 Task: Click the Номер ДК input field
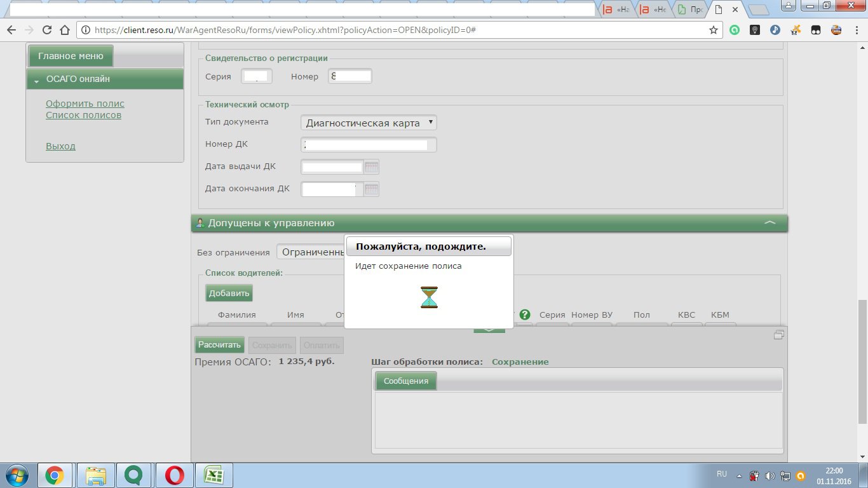coord(369,144)
